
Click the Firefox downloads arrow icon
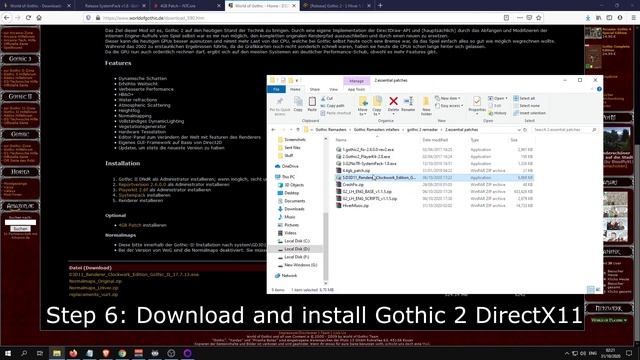click(588, 18)
